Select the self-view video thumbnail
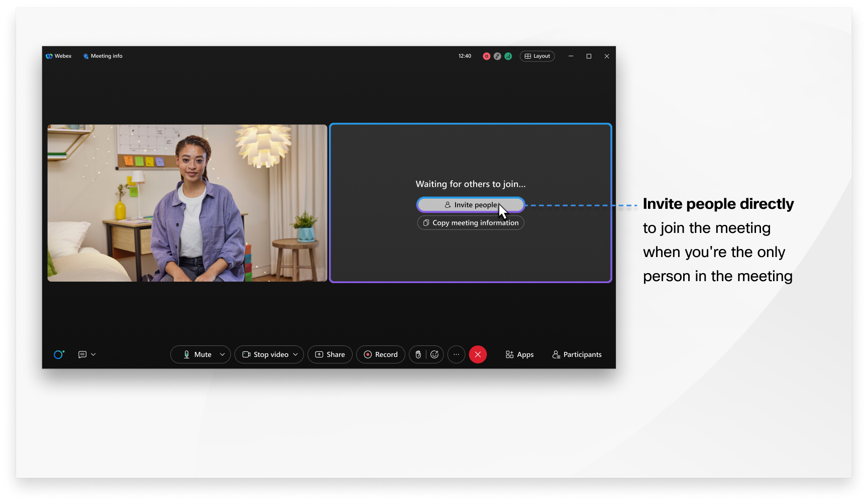The width and height of the screenshot is (868, 502). click(187, 203)
